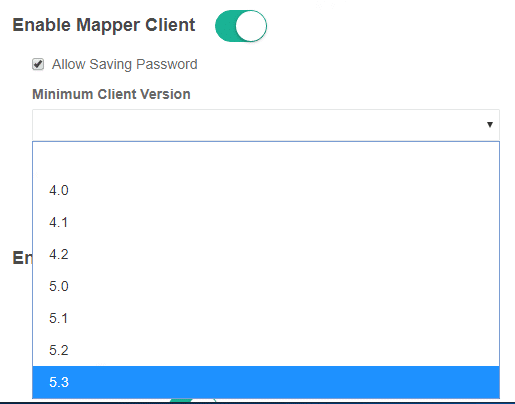The image size is (515, 404).
Task: Click the green track of Mapper Client switch
Action: [225, 26]
